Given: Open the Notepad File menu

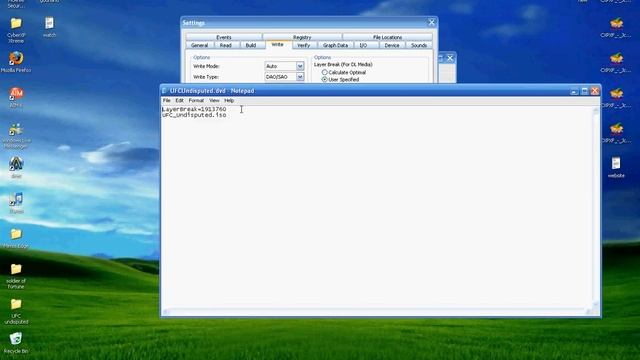Looking at the screenshot, I should (167, 100).
